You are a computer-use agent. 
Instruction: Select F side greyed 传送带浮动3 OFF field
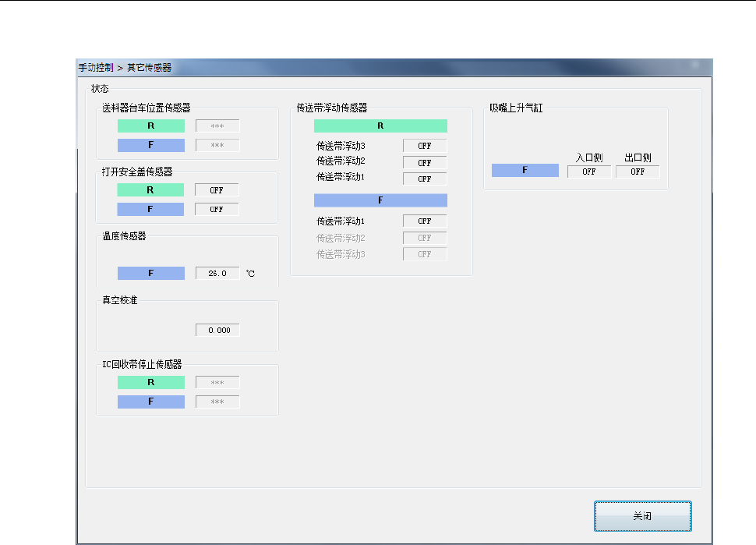point(425,254)
